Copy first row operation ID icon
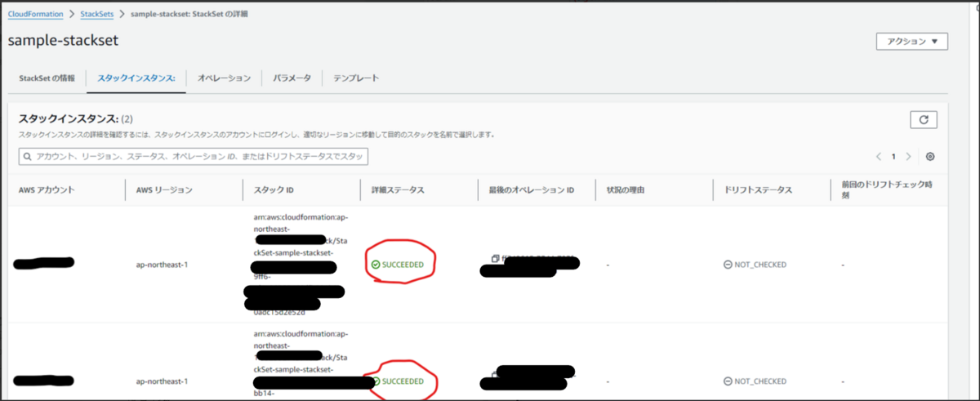 coord(495,259)
